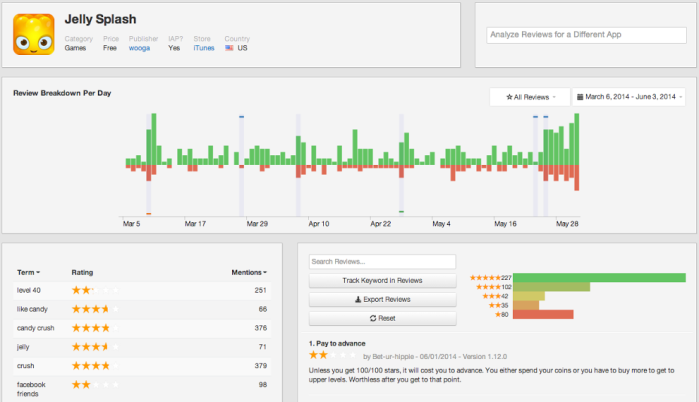699x402 pixels.
Task: Click Track Keyword in Reviews button
Action: (382, 280)
